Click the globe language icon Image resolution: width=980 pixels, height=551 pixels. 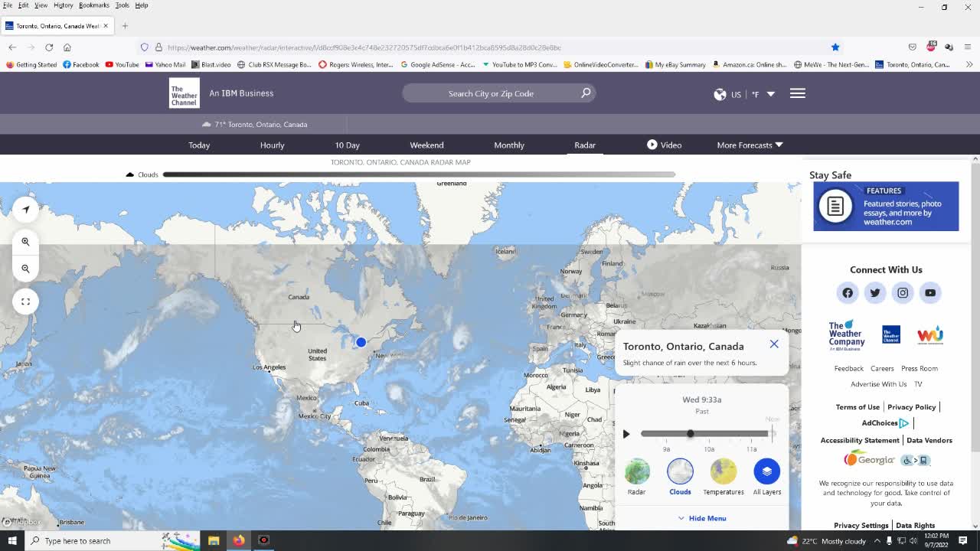[x=720, y=94]
